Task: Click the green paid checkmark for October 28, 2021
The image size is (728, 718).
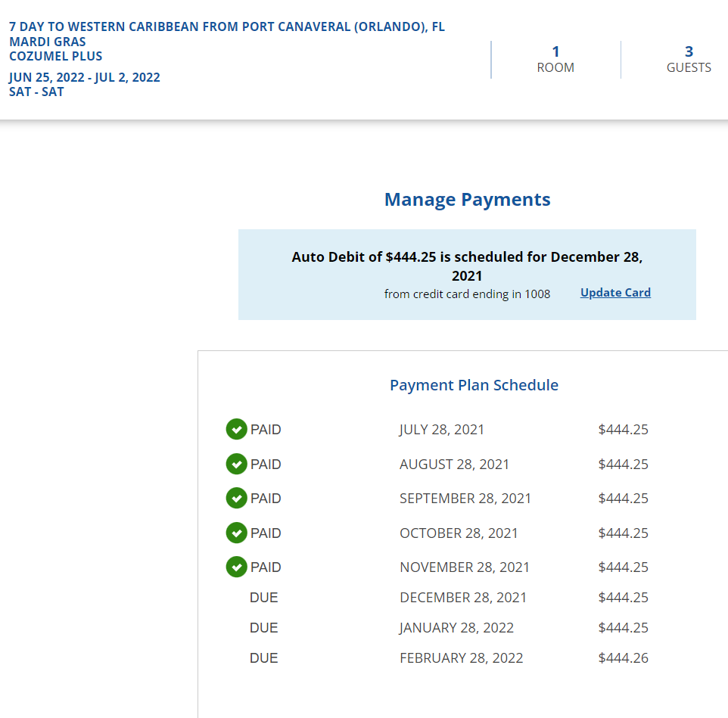Action: pos(237,533)
